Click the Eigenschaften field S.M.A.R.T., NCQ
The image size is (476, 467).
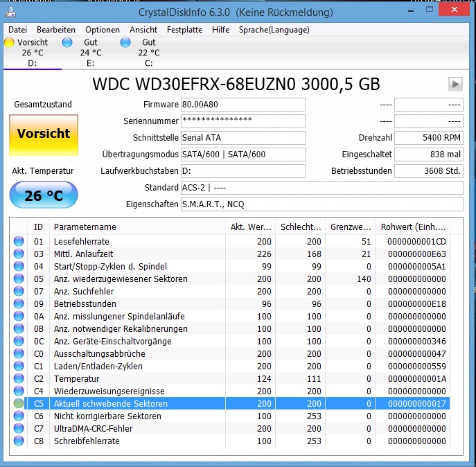pos(322,204)
